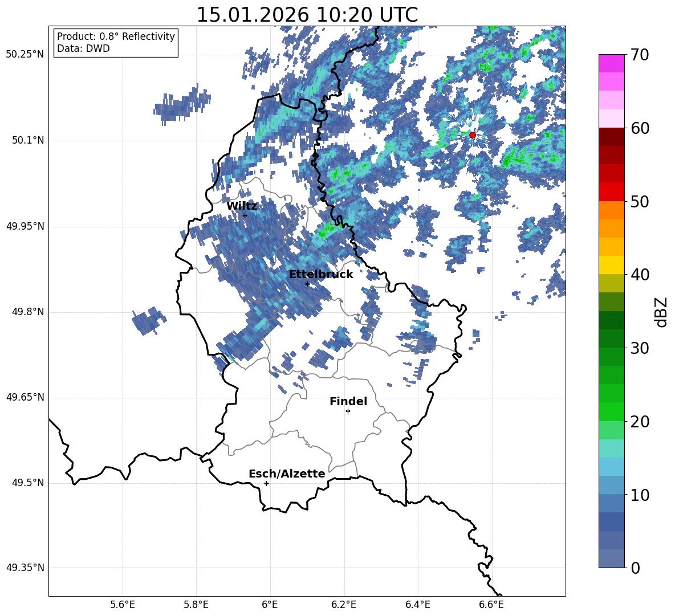675x616 pixels.
Task: Click the bright green colorbar segment at 20
Action: point(612,411)
